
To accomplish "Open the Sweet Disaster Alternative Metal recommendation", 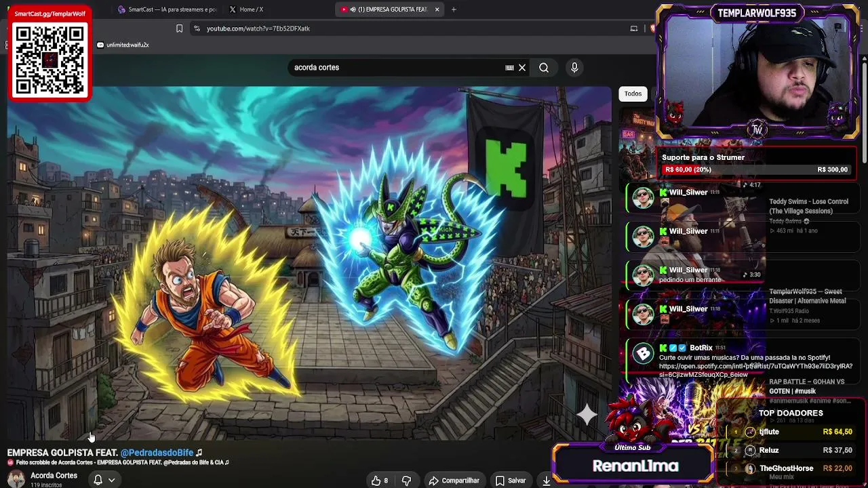I will [807, 296].
